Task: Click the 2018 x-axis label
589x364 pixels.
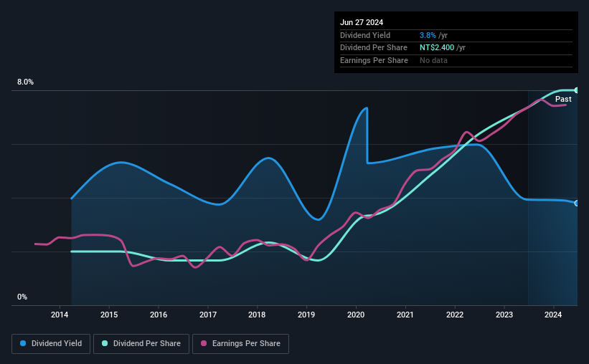Action: coord(257,315)
